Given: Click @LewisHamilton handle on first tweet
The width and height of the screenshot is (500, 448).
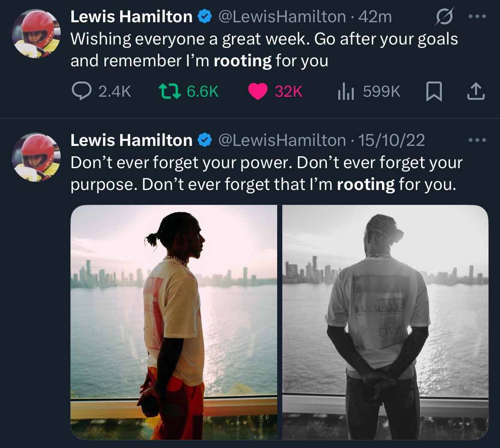Looking at the screenshot, I should click(x=282, y=17).
